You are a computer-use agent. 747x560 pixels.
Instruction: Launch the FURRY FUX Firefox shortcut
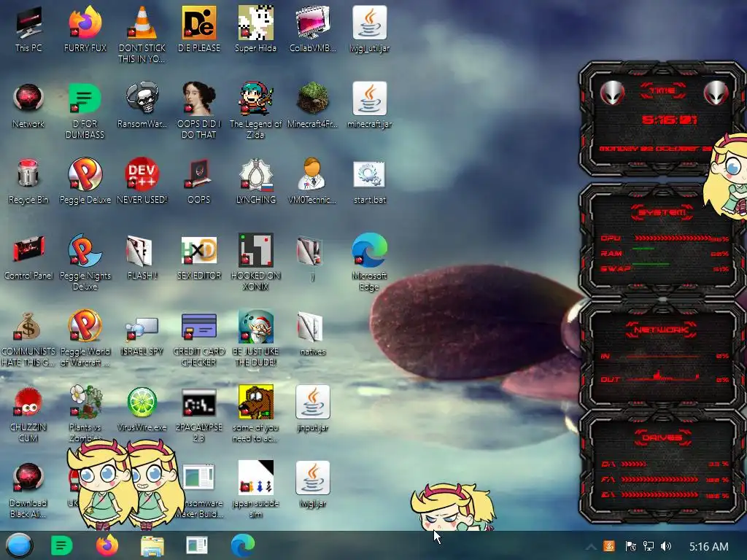click(x=85, y=29)
